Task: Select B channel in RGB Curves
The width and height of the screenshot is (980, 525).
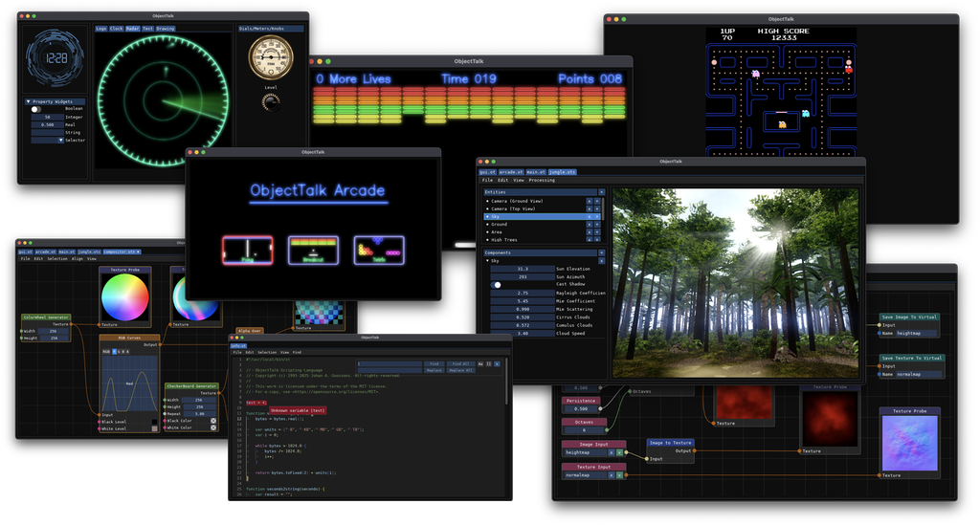Action: 123,352
